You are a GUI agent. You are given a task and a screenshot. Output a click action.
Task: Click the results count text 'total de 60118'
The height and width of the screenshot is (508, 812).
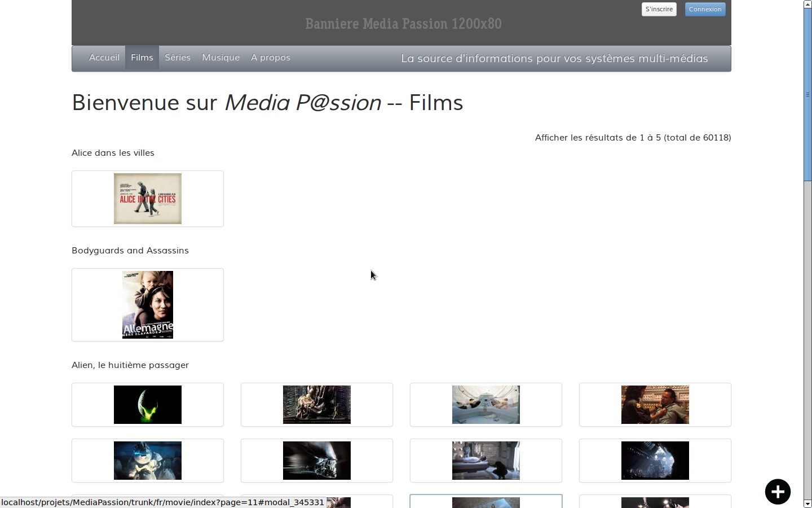click(x=698, y=138)
